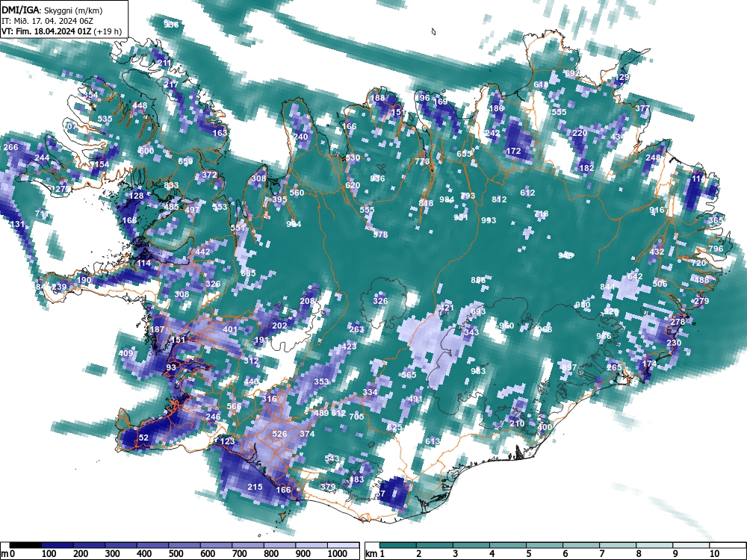Click the map value 202
Screen dimensions: 747x560
click(x=279, y=326)
